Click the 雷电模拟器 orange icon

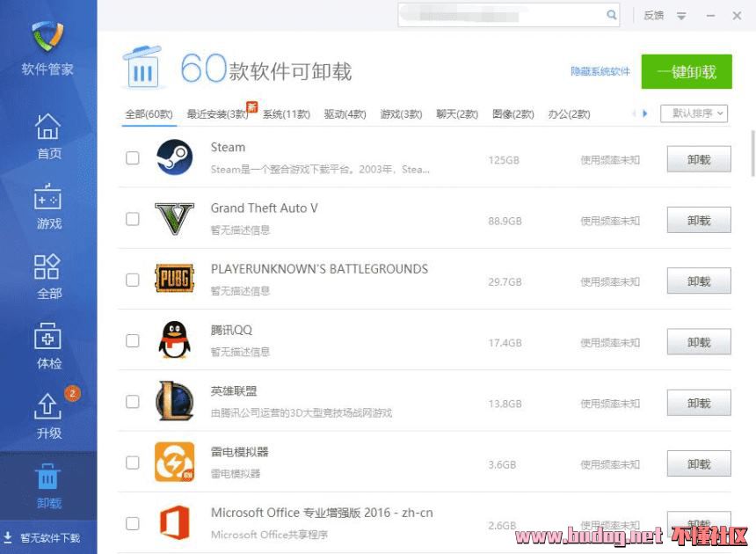coord(175,462)
